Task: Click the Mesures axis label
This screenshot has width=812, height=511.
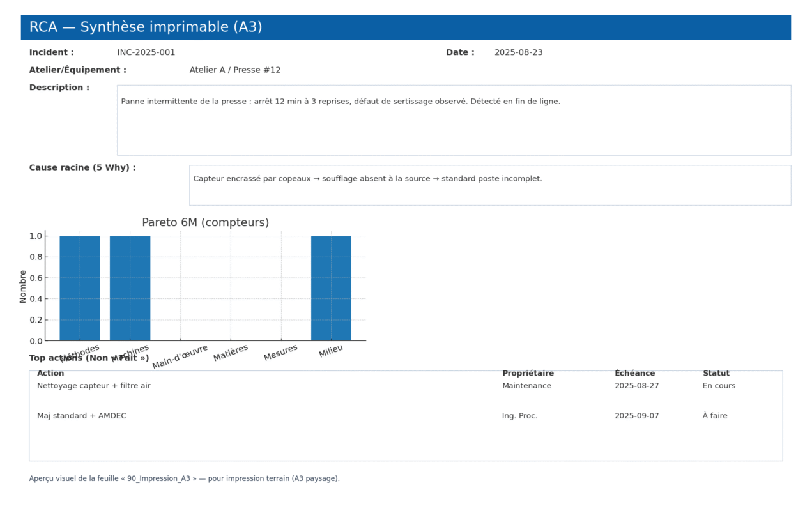Action: (x=280, y=353)
